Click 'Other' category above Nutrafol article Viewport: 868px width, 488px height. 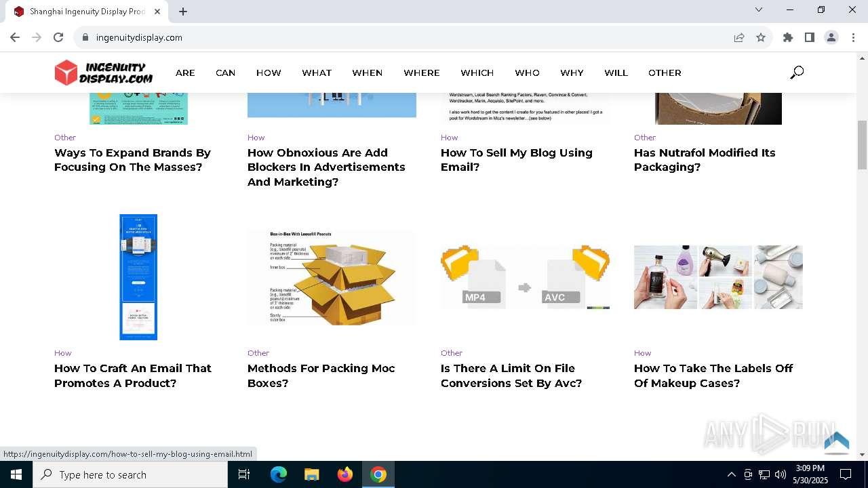click(645, 138)
